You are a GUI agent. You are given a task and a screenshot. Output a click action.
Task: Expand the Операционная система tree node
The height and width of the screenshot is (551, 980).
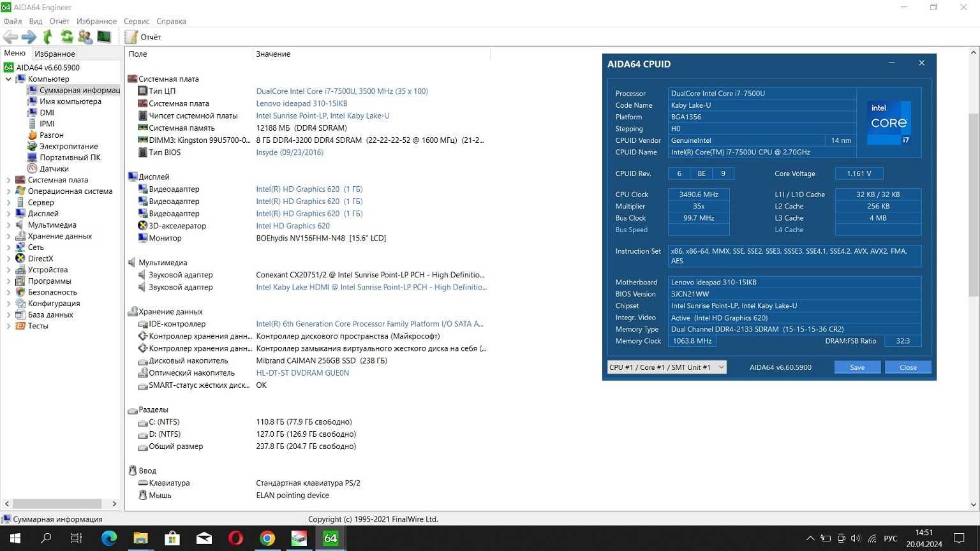[x=8, y=191]
